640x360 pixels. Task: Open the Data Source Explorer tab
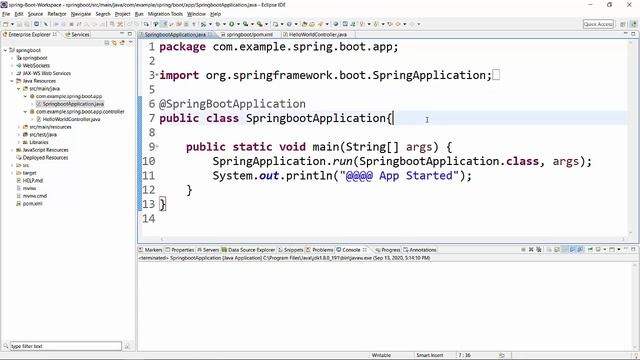249,250
